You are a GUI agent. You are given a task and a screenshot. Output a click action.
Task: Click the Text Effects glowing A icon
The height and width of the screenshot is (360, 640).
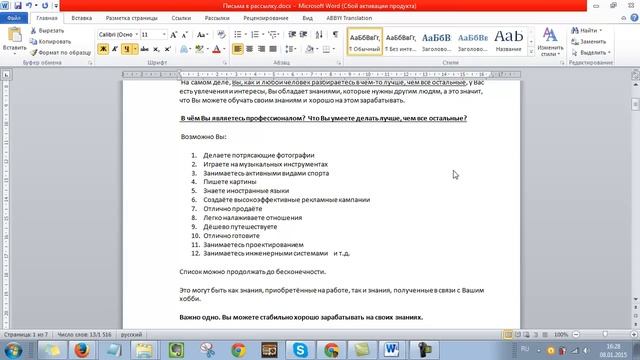click(x=184, y=49)
